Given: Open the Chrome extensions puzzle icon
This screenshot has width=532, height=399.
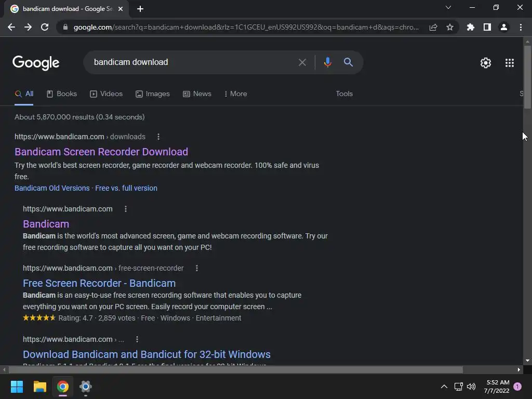Looking at the screenshot, I should (471, 27).
